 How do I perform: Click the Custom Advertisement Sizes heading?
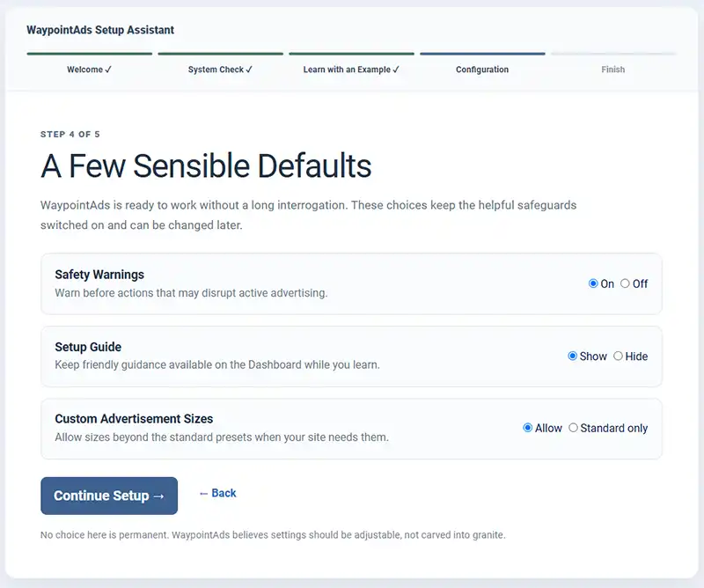(x=134, y=419)
